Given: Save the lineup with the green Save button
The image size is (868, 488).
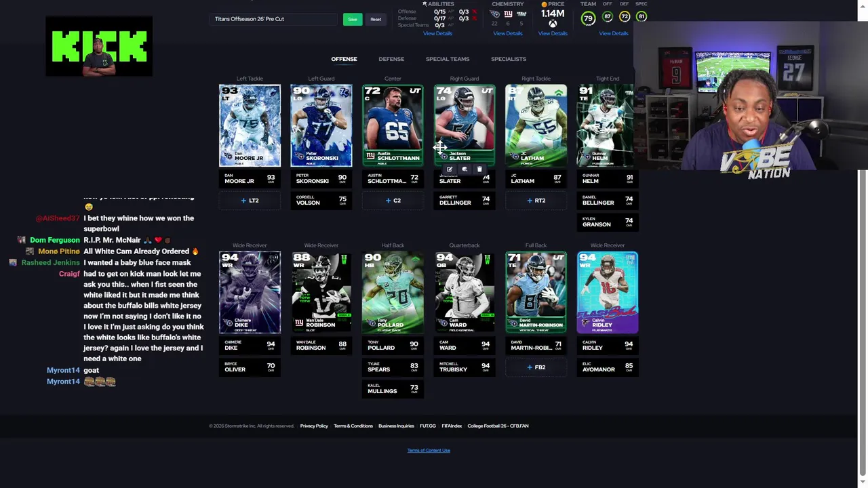Looking at the screenshot, I should pyautogui.click(x=353, y=19).
